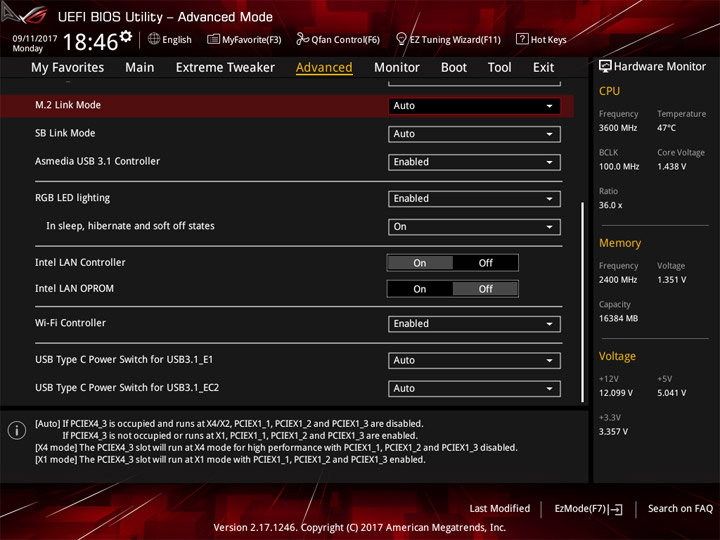This screenshot has height=540, width=720.
Task: Select the RGB LED lighting label
Action: point(73,198)
